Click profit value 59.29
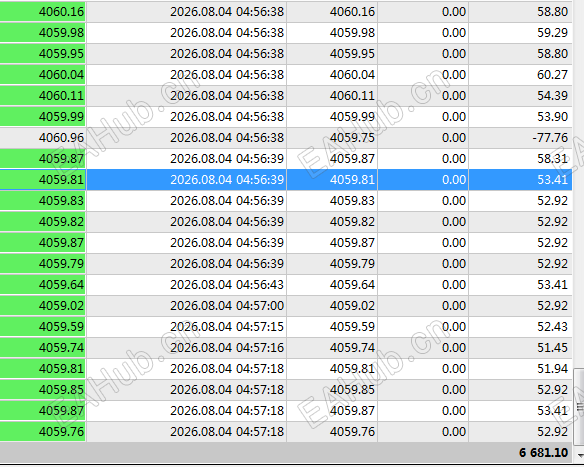 552,33
